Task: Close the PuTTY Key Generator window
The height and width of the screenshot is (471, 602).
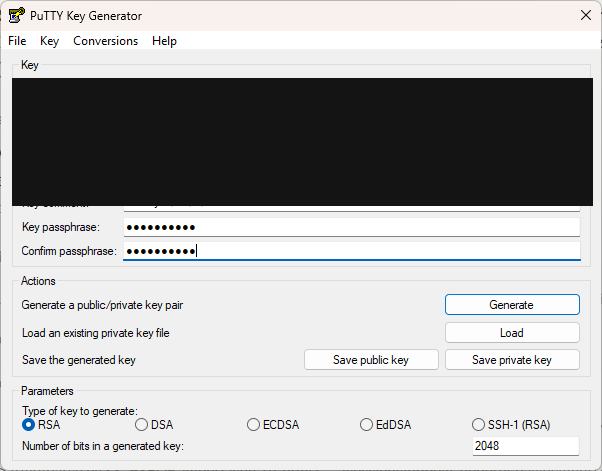Action: pyautogui.click(x=585, y=15)
